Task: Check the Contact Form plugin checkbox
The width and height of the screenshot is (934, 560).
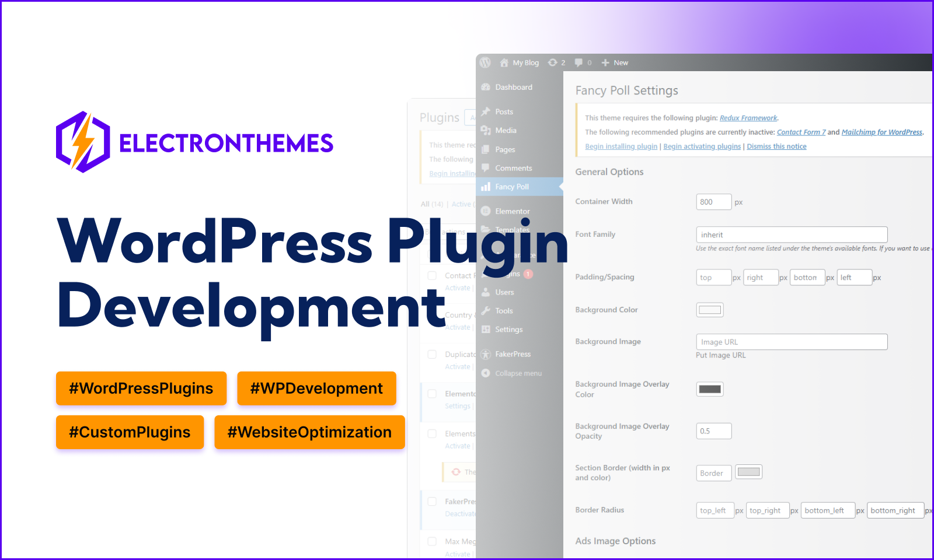Action: (432, 275)
